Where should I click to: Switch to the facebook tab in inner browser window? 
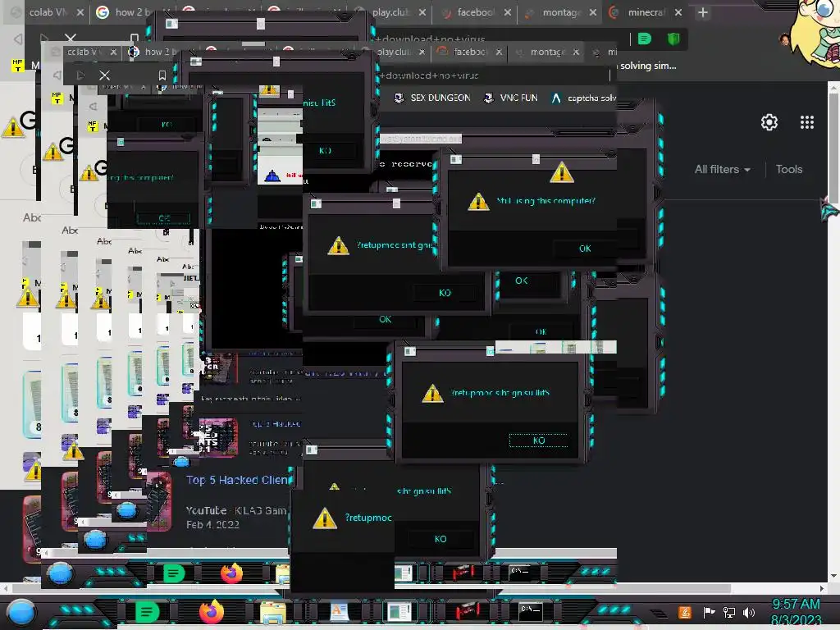tap(468, 52)
